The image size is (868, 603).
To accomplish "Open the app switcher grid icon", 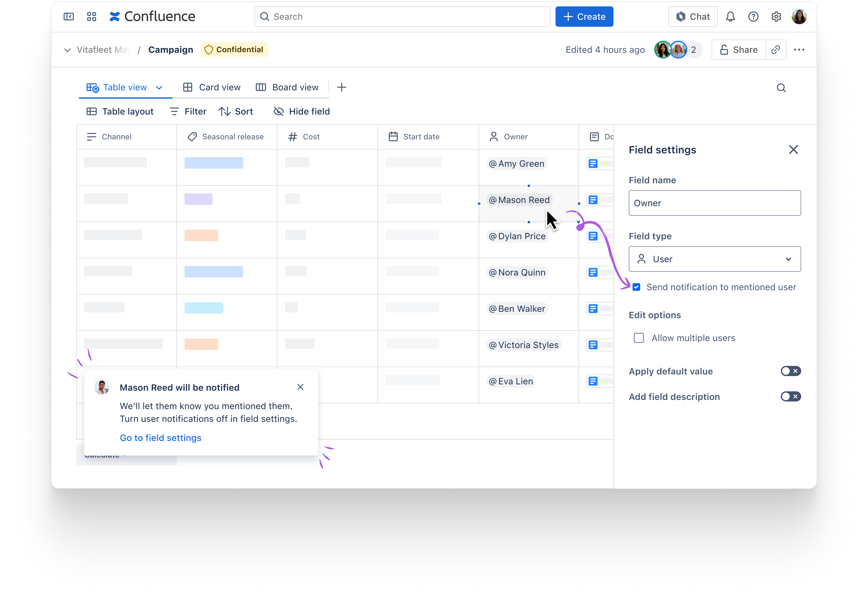I will (x=91, y=17).
